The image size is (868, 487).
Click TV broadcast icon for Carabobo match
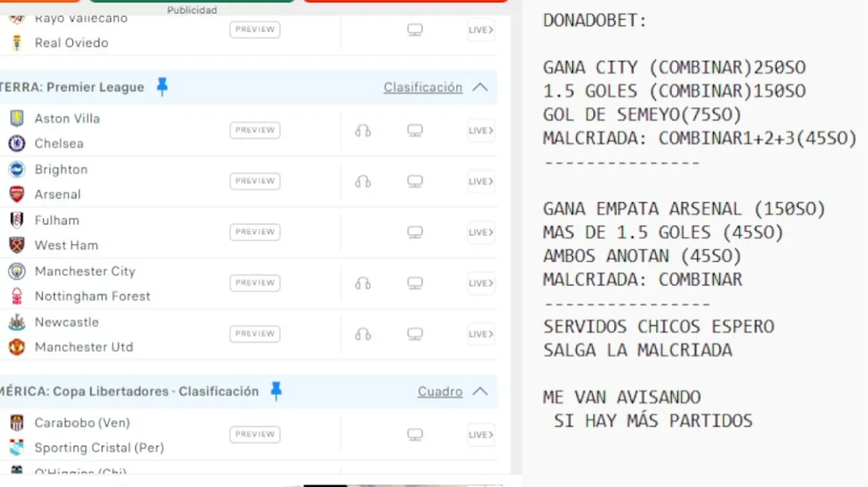[x=415, y=434]
